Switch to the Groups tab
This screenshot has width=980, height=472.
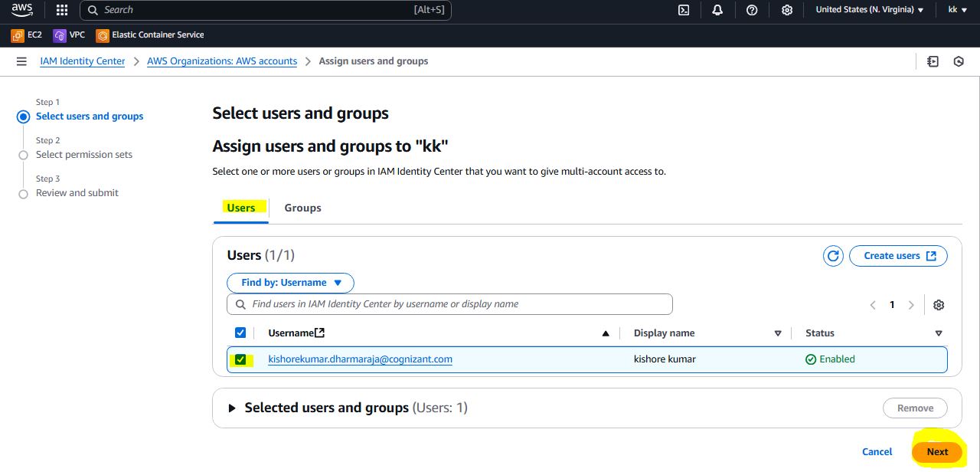[302, 208]
